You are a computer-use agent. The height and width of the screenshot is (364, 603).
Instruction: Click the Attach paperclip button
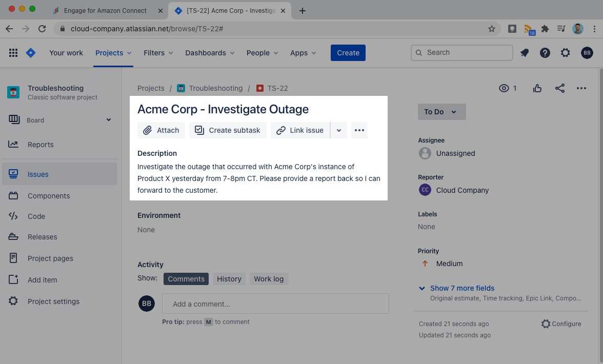(161, 130)
